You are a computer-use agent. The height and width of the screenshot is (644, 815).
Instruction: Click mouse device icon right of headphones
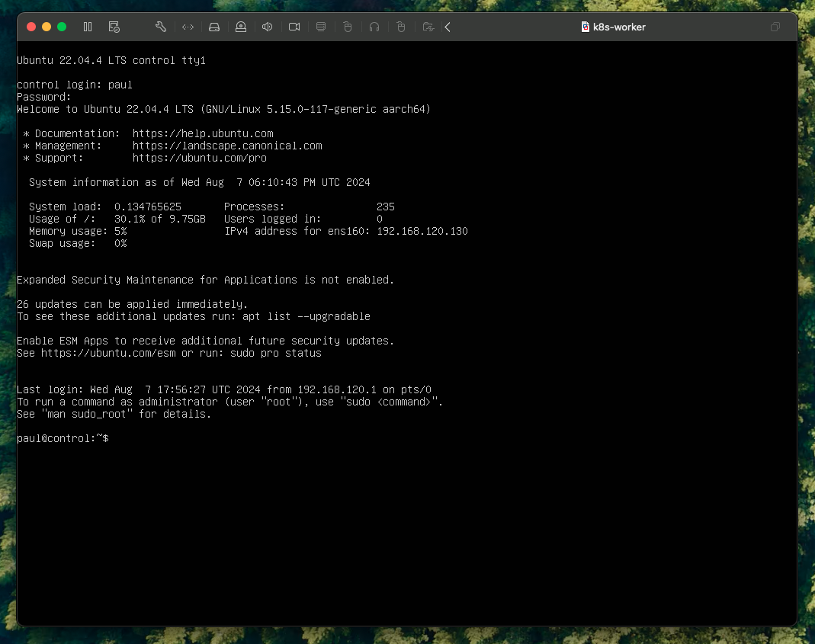pyautogui.click(x=401, y=27)
